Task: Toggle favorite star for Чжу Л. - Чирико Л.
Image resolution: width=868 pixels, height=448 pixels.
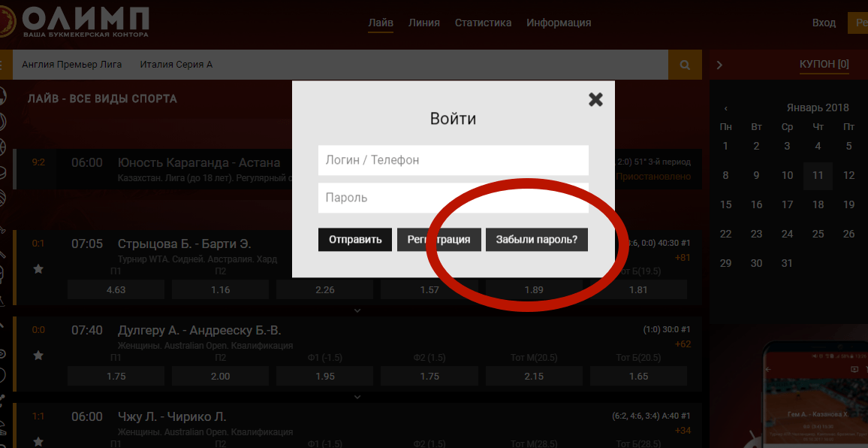Action: coord(38,441)
